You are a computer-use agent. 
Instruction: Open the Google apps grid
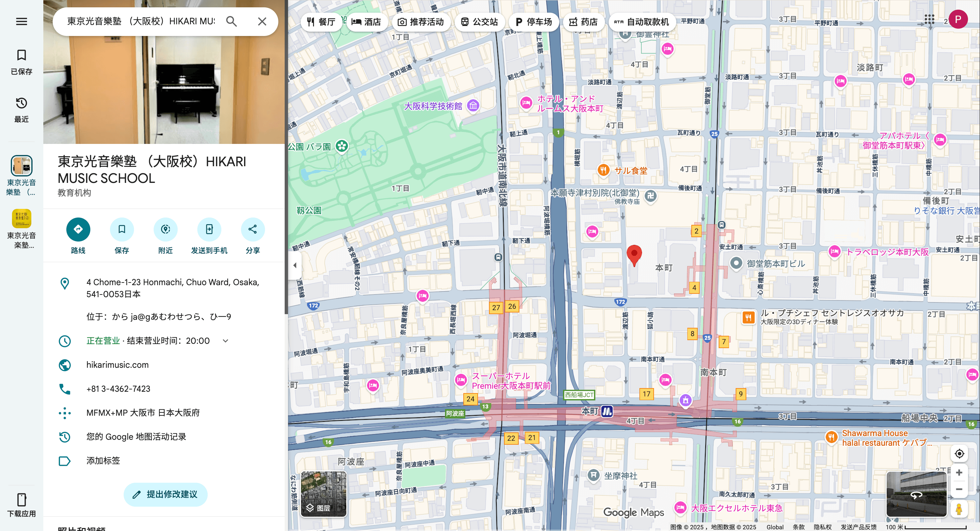929,20
